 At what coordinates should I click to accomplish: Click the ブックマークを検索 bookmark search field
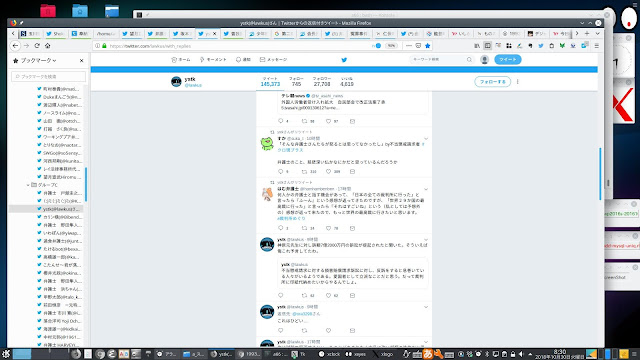pyautogui.click(x=49, y=76)
